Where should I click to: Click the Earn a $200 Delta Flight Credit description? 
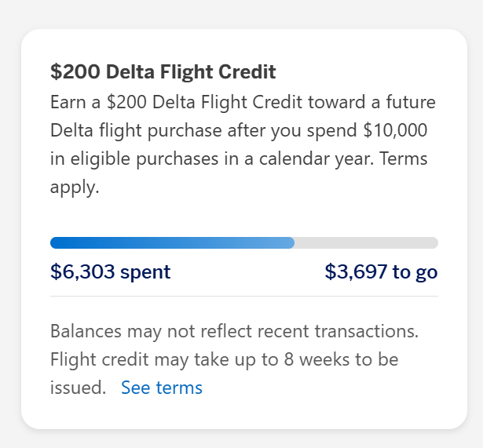tap(243, 144)
